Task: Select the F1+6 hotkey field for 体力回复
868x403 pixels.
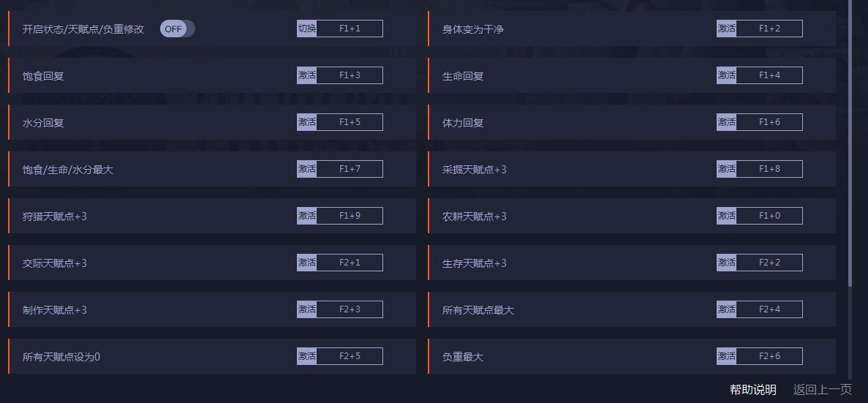Action: coord(769,122)
